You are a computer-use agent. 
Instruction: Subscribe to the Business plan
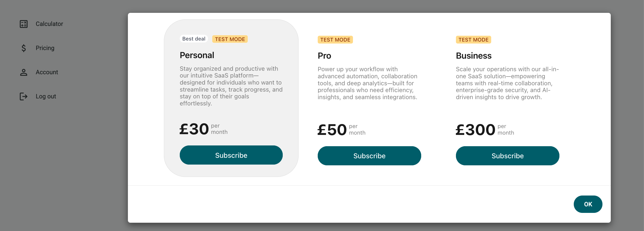click(507, 156)
